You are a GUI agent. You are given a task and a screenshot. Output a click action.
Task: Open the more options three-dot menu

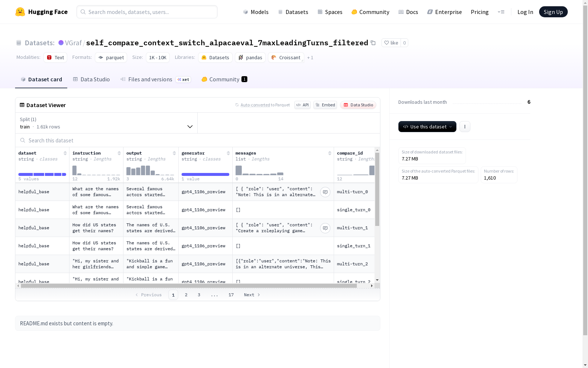(x=465, y=127)
